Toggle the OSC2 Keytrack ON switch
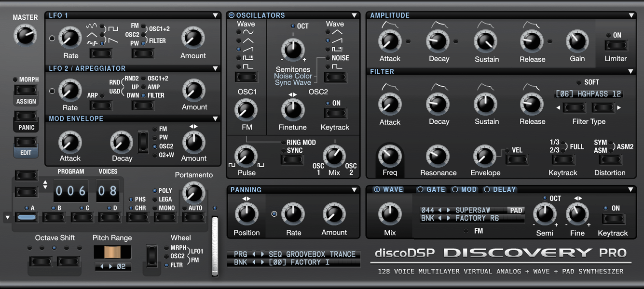Viewport: 644px width, 289px height. 335,114
